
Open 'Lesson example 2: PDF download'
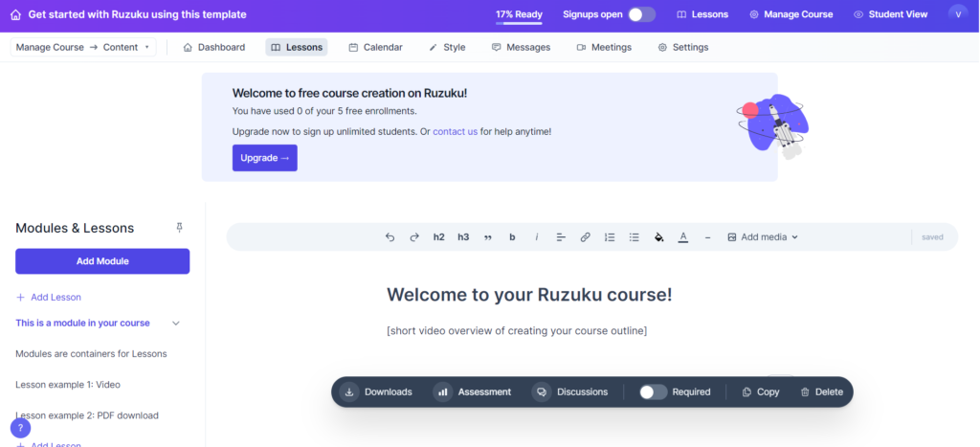click(x=87, y=415)
